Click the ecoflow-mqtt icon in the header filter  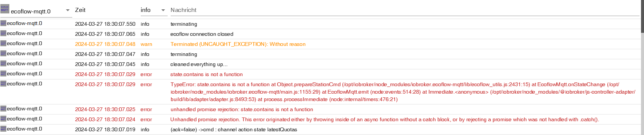pos(4,9)
